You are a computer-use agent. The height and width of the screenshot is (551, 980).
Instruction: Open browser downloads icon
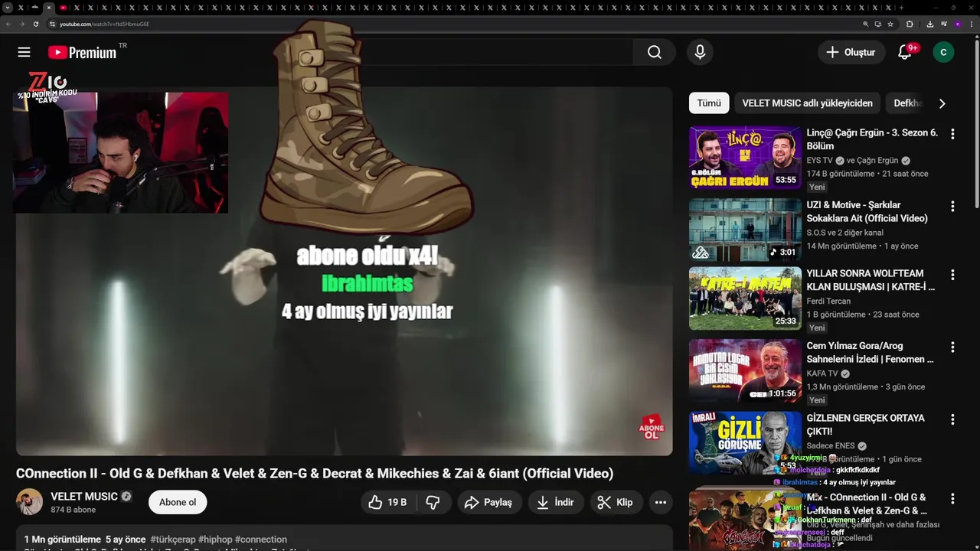tap(929, 24)
